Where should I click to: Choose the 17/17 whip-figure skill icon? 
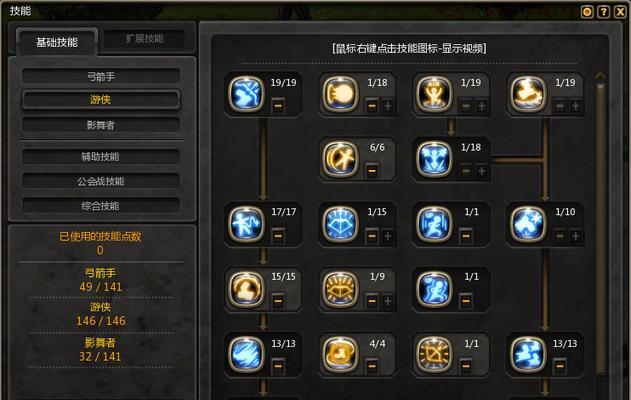[x=246, y=224]
